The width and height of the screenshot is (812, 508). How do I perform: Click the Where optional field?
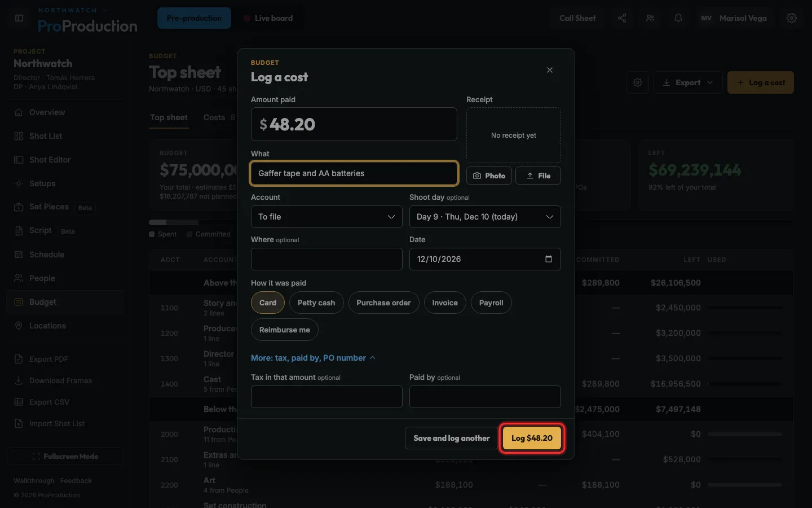(326, 259)
